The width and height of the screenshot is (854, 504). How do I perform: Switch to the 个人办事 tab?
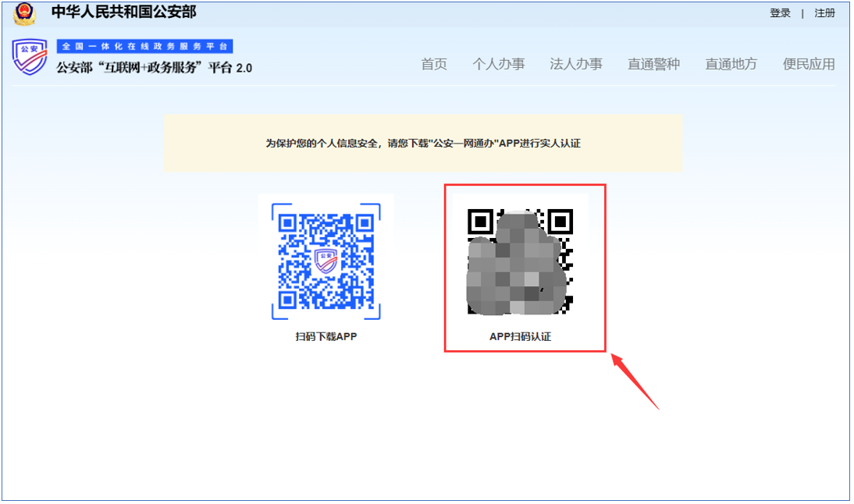click(500, 65)
